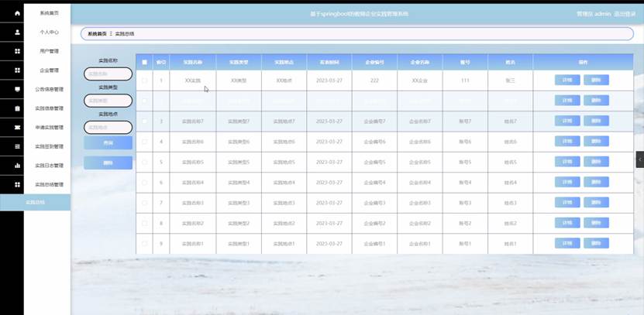Click the cell reading 姓名1
Viewport: 644px width, 315px height.
coord(510,244)
